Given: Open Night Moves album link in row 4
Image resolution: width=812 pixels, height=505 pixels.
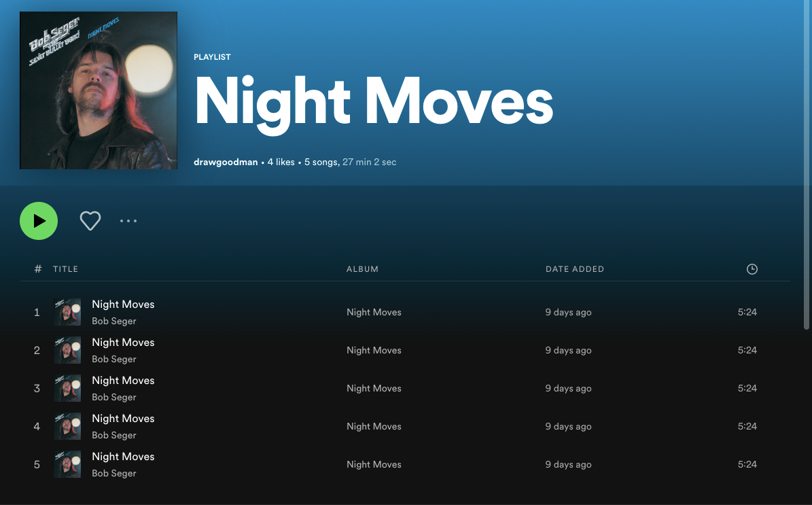Looking at the screenshot, I should click(374, 426).
